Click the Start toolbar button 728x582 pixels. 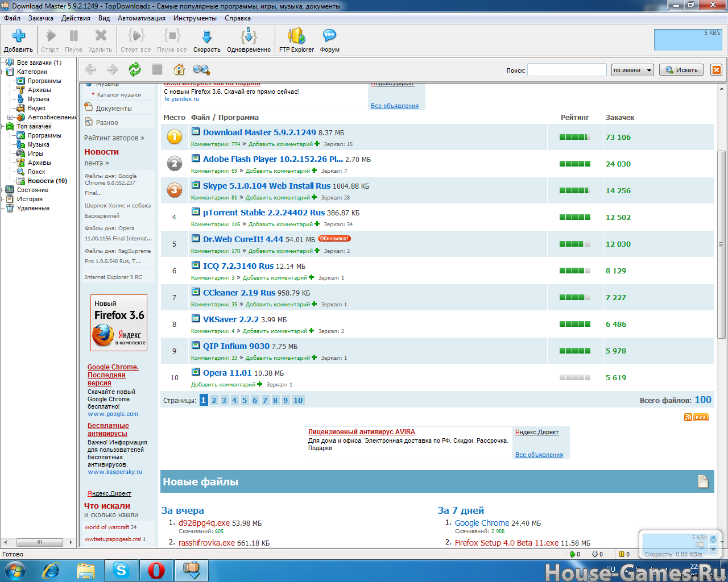(50, 41)
